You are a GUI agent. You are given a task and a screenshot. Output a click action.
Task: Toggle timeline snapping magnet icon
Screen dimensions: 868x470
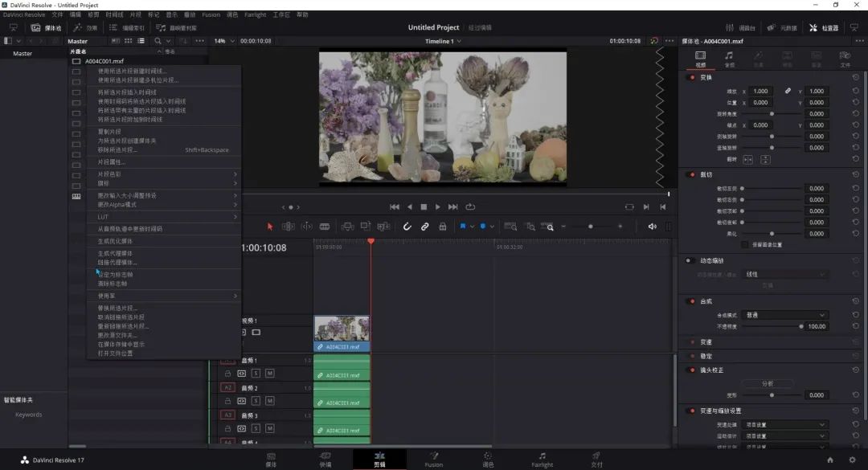click(x=407, y=227)
